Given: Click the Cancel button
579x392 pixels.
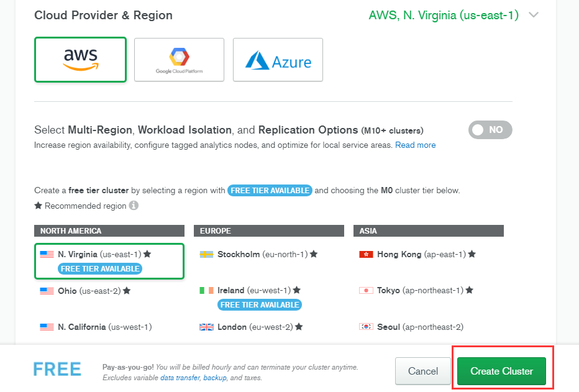Looking at the screenshot, I should click(422, 371).
